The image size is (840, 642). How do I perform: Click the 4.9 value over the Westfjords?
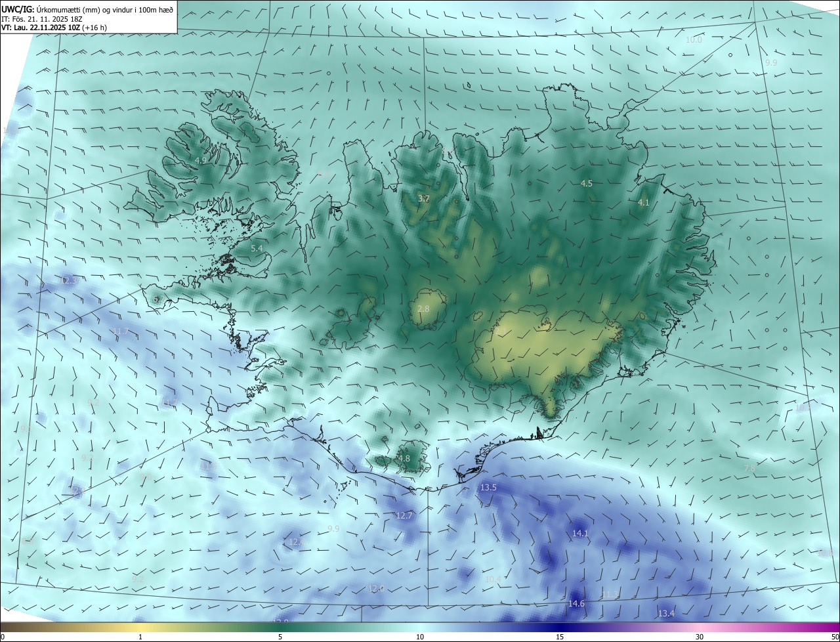click(x=201, y=160)
